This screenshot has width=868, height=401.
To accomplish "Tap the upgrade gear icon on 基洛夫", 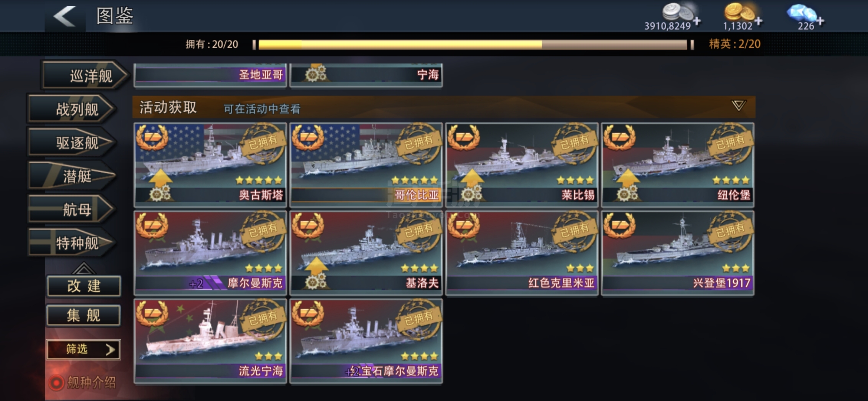I will pos(316,281).
